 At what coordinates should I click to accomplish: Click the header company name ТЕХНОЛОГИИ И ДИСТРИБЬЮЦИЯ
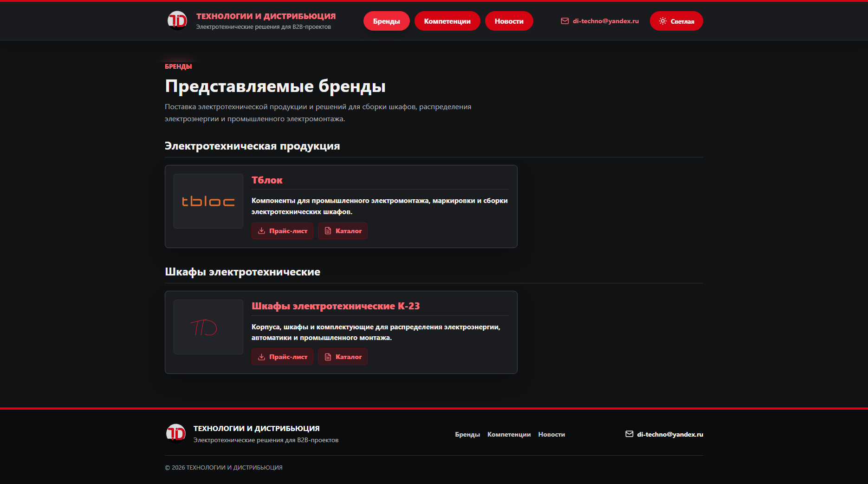(x=266, y=16)
